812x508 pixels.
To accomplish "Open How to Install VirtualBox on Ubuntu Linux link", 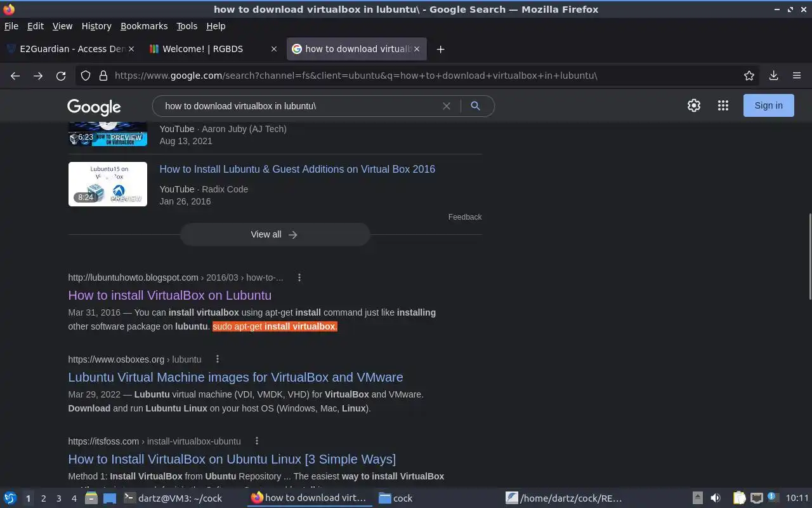I will (x=232, y=459).
